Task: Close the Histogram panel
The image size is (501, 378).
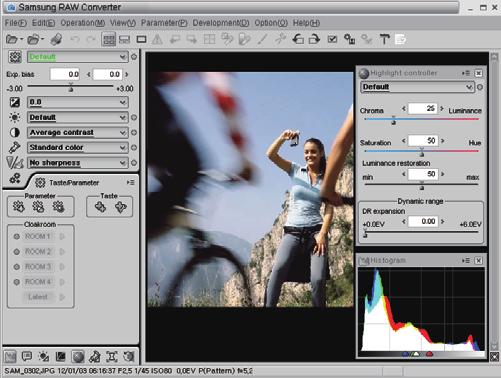Action: tap(478, 260)
